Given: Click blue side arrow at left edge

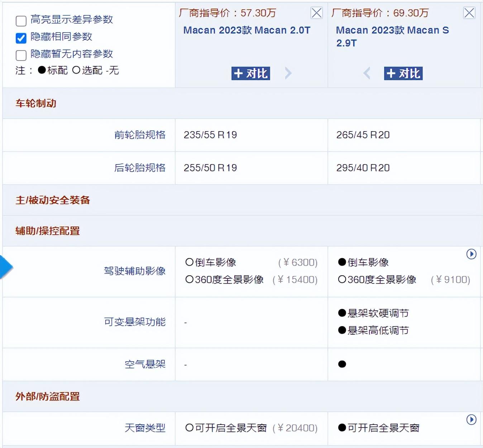Looking at the screenshot, I should 6,267.
